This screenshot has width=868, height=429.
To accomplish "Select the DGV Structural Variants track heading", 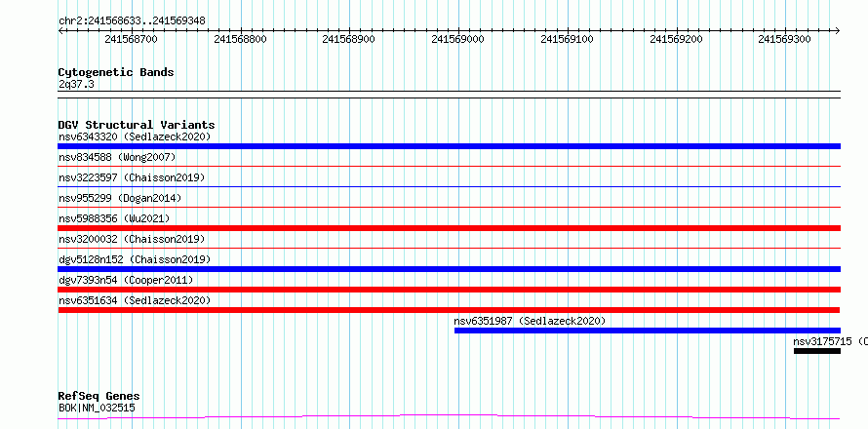I will coord(137,125).
